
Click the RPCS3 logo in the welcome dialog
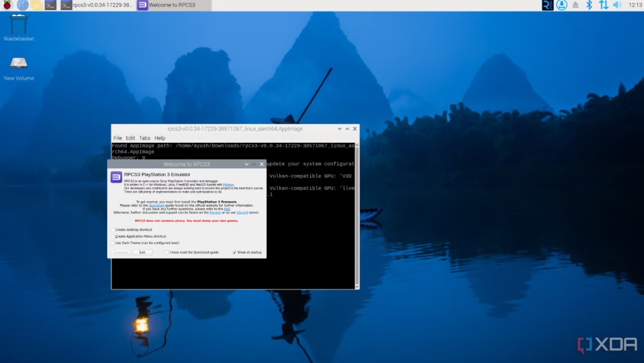tap(116, 177)
